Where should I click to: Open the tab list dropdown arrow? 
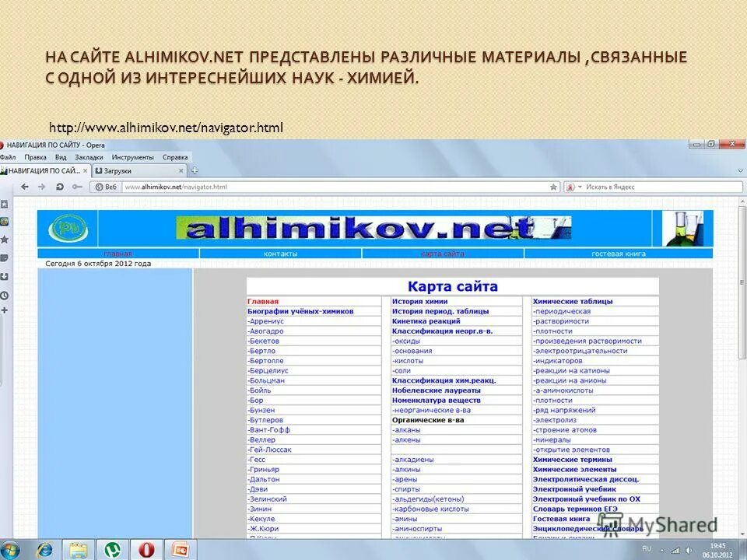(740, 170)
